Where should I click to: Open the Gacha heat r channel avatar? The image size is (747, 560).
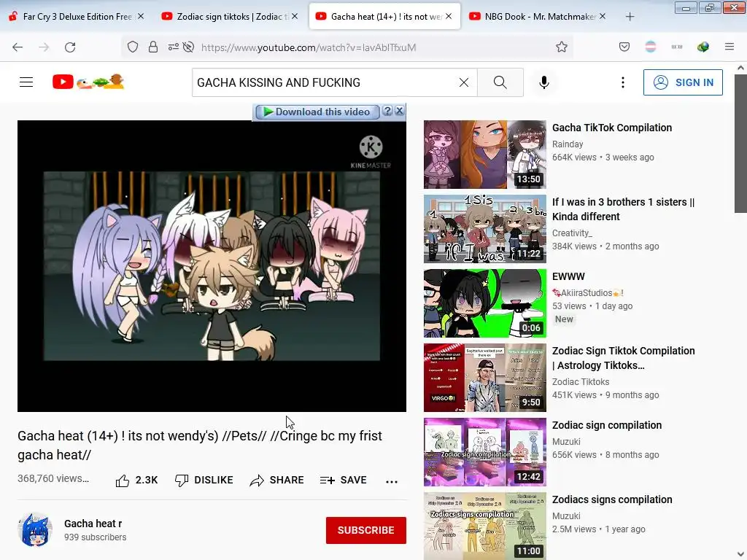(35, 529)
